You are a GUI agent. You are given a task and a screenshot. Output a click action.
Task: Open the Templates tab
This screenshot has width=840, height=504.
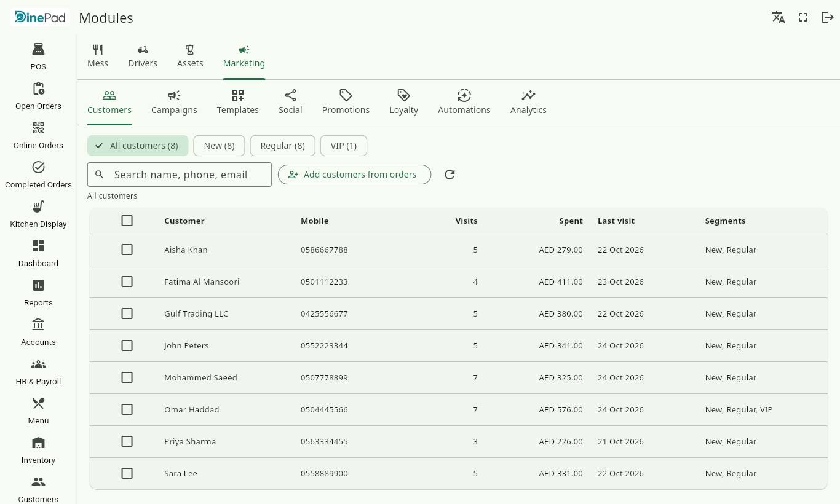tap(237, 103)
